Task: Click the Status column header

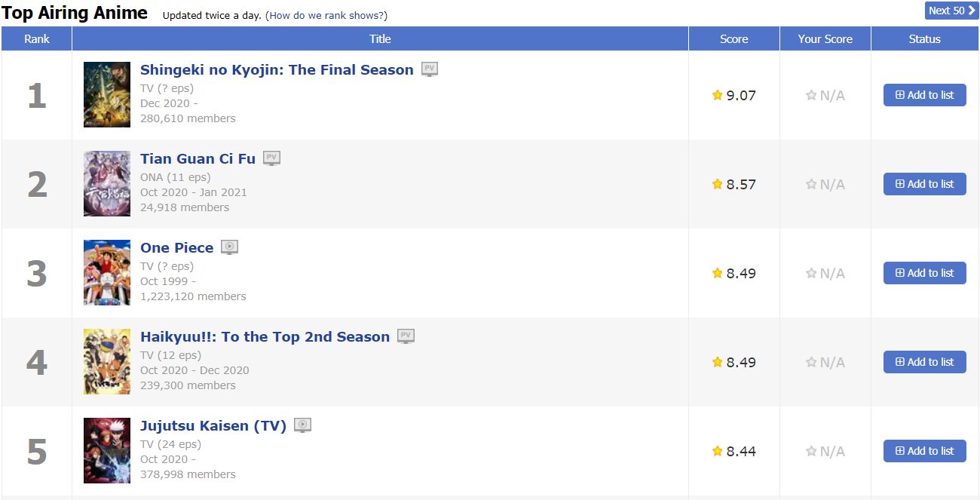Action: 924,38
